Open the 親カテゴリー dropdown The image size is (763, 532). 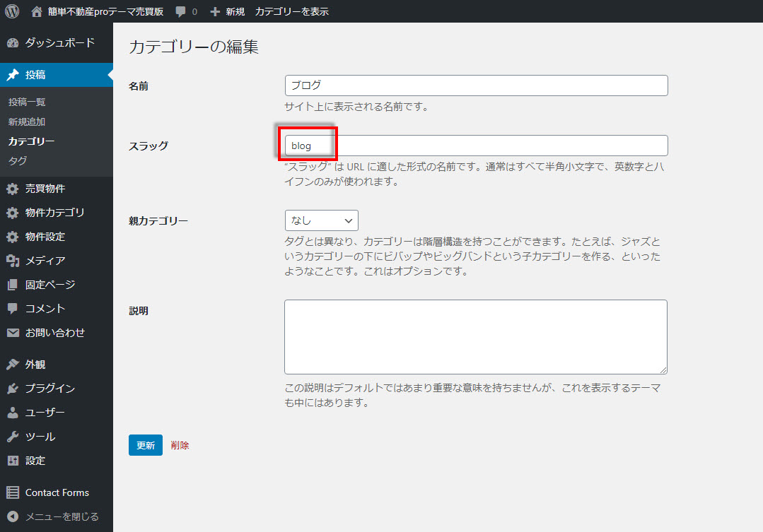(x=321, y=220)
